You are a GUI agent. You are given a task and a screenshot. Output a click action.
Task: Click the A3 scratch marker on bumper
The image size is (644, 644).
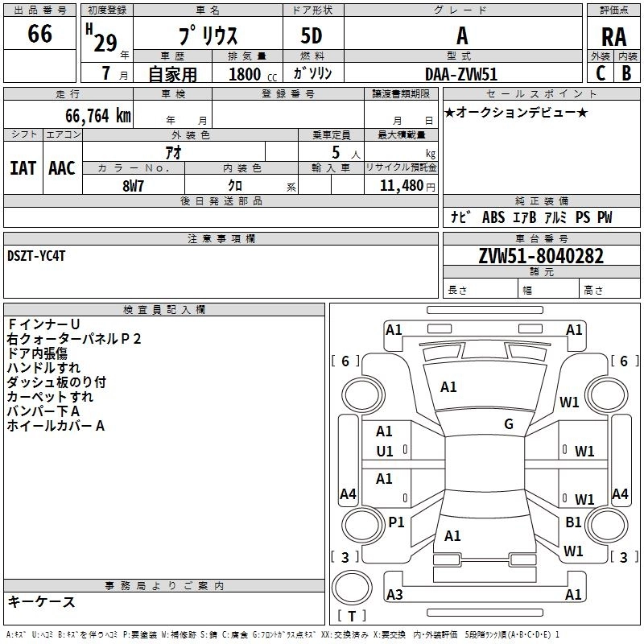point(394,595)
